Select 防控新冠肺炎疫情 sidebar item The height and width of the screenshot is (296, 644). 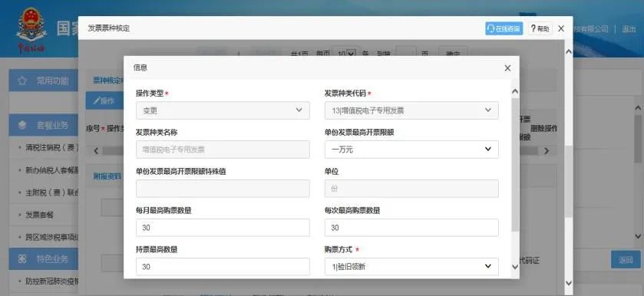(52, 281)
